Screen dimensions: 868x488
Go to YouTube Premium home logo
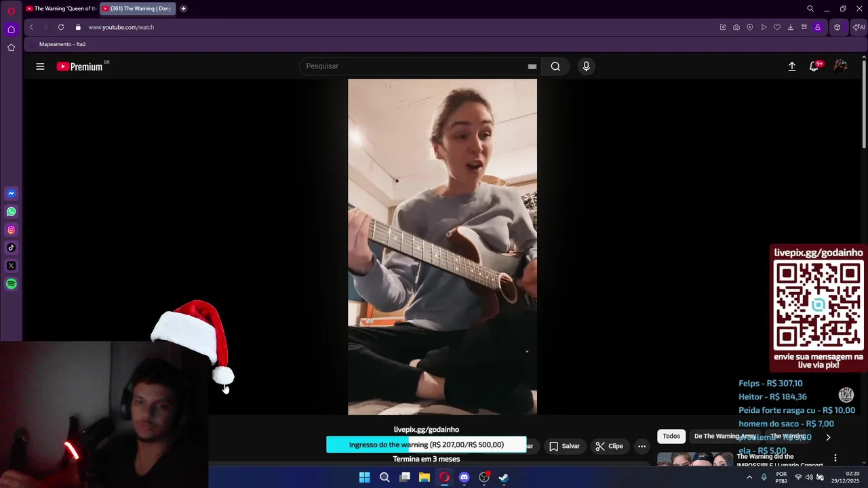click(x=80, y=66)
